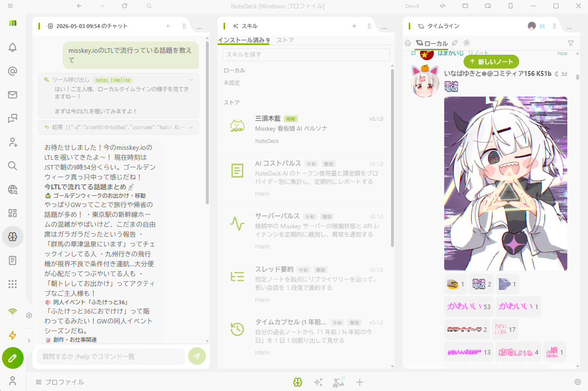Switch to mobile layout icon in title bar
This screenshot has width=588, height=391.
point(510,6)
